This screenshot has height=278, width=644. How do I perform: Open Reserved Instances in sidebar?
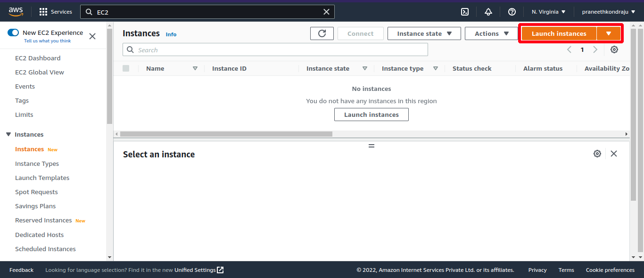click(x=43, y=220)
